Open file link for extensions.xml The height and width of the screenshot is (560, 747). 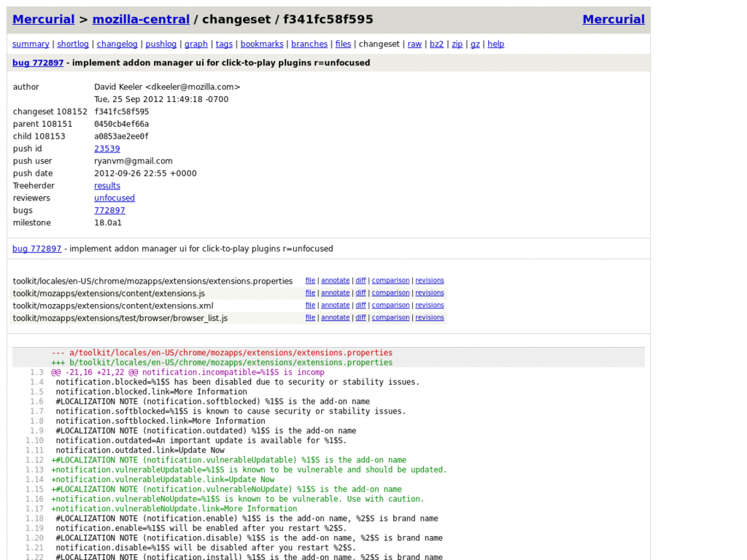pyautogui.click(x=310, y=306)
